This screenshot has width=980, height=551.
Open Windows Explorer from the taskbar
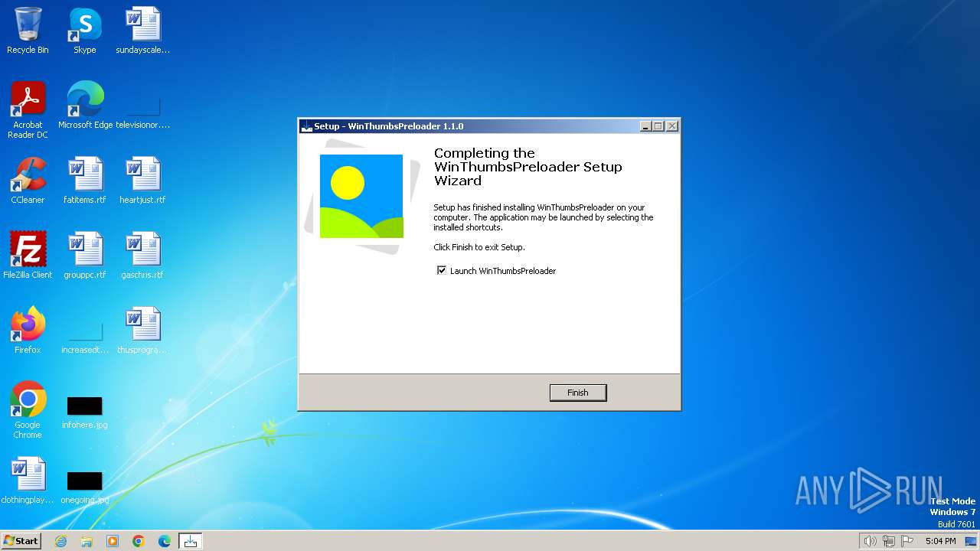87,541
